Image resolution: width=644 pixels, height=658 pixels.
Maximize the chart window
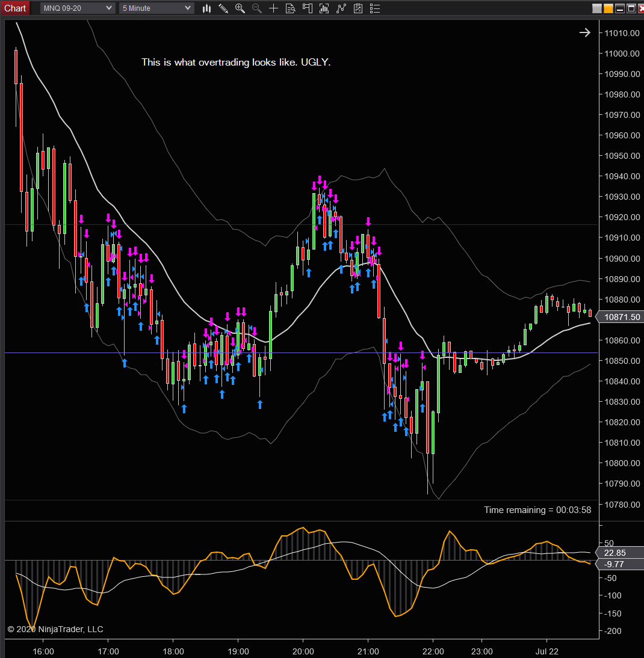[x=631, y=8]
